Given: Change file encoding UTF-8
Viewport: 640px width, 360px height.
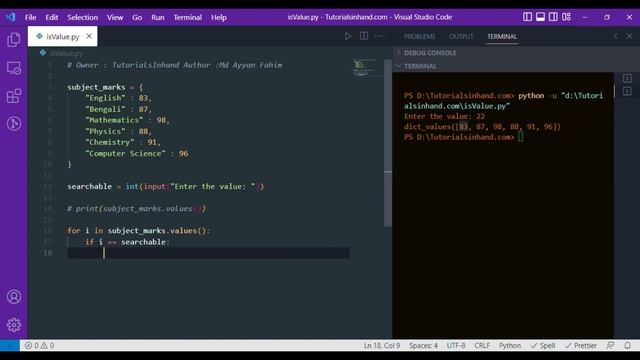Looking at the screenshot, I should coord(456,346).
